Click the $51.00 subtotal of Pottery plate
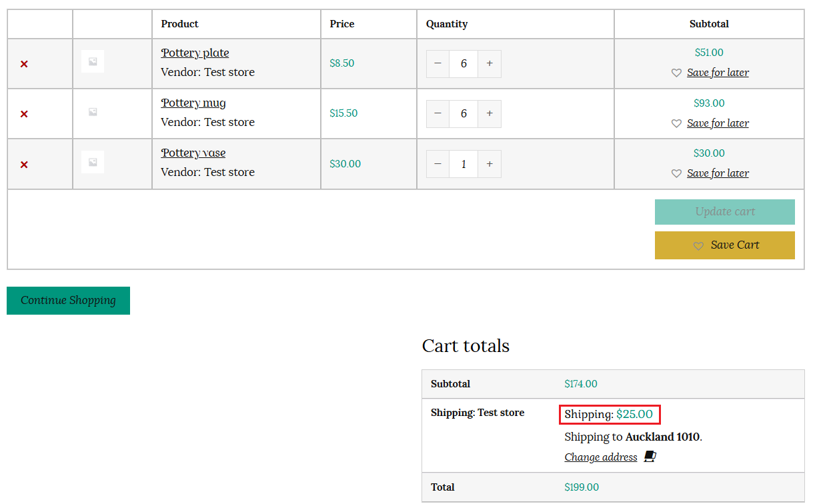813x504 pixels. [709, 53]
